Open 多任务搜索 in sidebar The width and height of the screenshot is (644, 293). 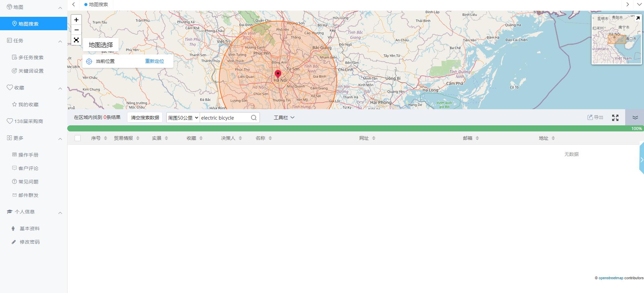pos(31,57)
